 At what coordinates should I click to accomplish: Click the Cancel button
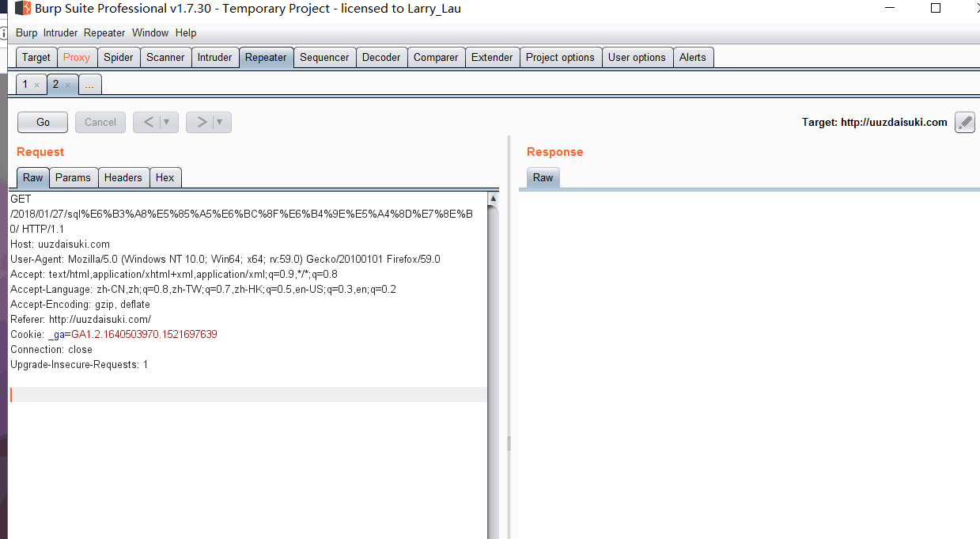click(100, 122)
